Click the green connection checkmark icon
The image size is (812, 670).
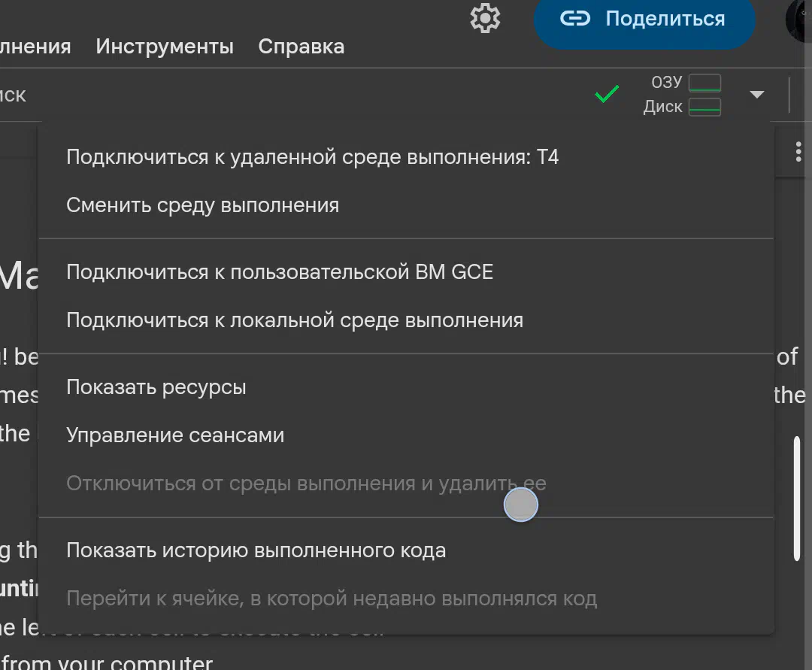607,95
